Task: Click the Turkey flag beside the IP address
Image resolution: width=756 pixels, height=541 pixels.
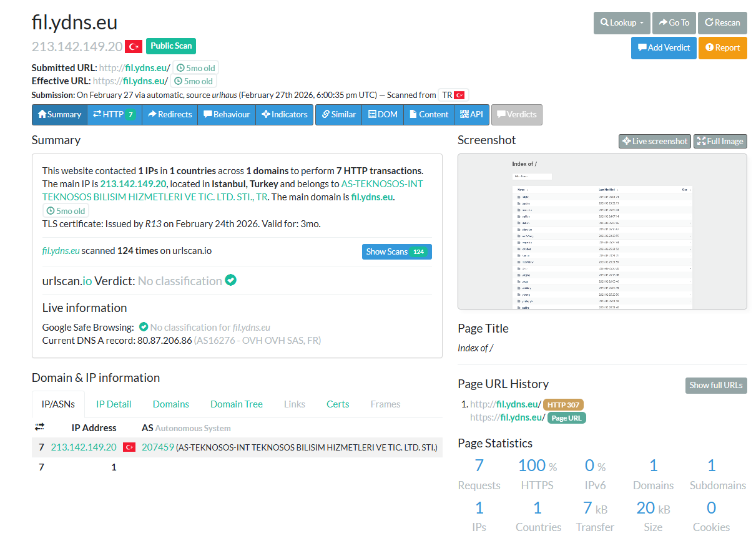Action: (x=134, y=47)
